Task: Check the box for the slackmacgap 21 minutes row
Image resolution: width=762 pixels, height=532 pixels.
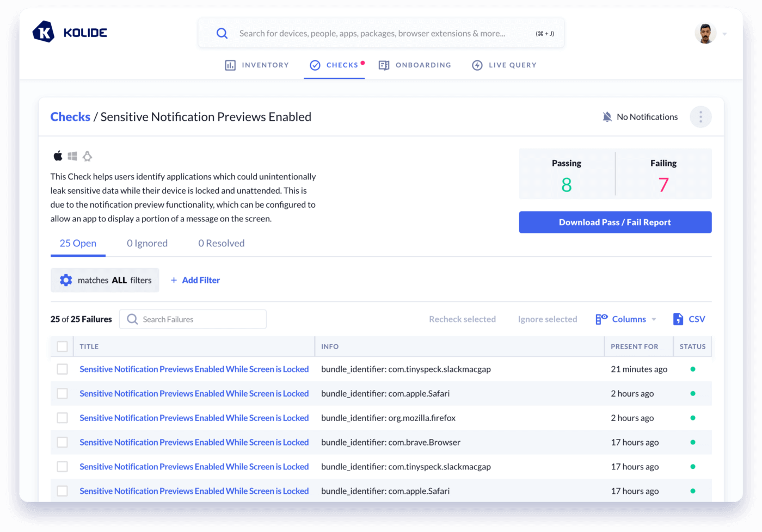Action: point(63,369)
